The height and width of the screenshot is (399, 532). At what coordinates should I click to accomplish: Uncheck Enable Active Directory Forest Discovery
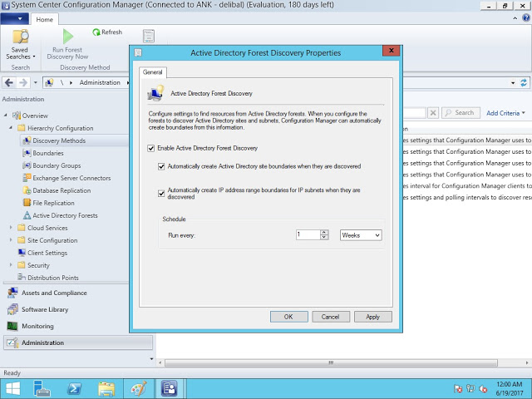[150, 148]
